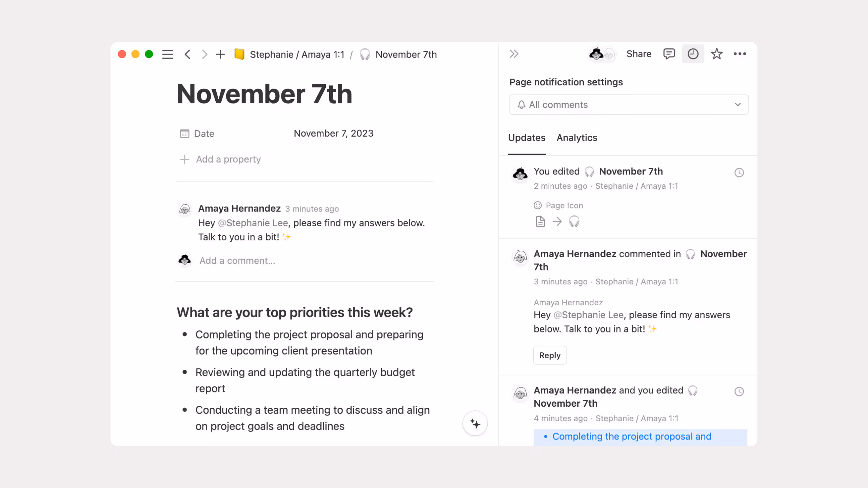This screenshot has height=488, width=868.
Task: Click the page history clock icon
Action: [x=693, y=54]
